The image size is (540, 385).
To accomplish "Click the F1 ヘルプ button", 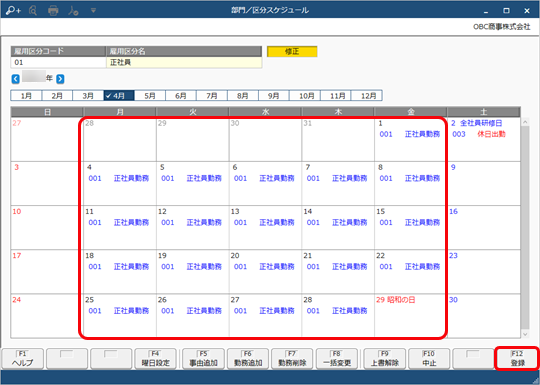I will coord(23,359).
